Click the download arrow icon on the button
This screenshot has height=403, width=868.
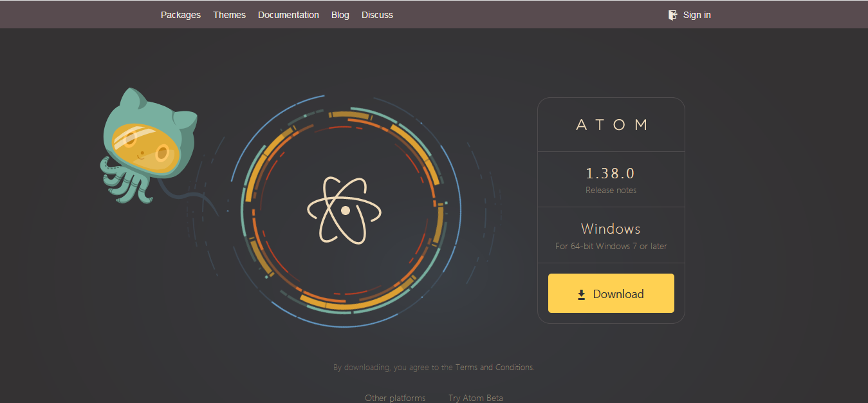click(581, 295)
